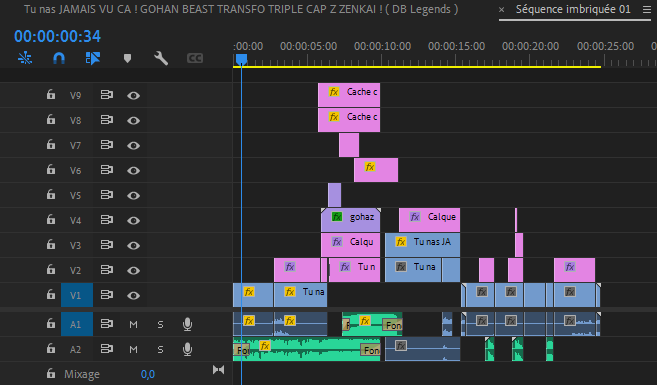Image resolution: width=657 pixels, height=385 pixels.
Task: Click ruler at 00:00:15:00 mark
Action: (x=456, y=46)
